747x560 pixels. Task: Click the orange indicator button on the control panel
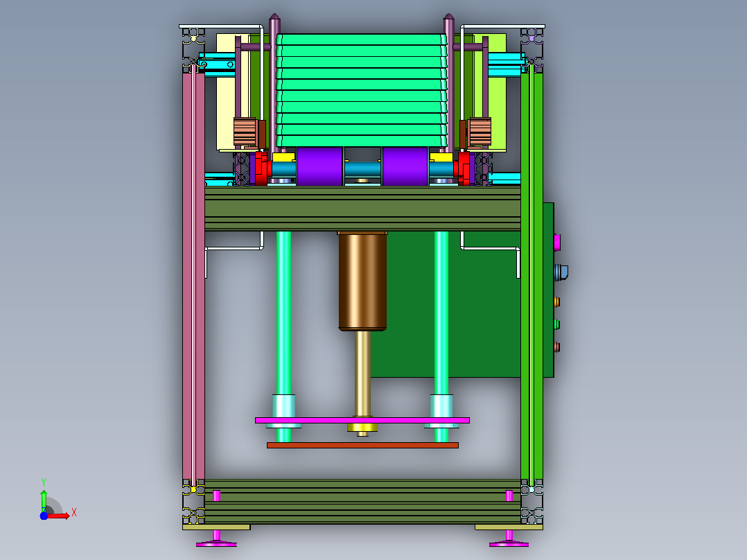click(x=556, y=301)
